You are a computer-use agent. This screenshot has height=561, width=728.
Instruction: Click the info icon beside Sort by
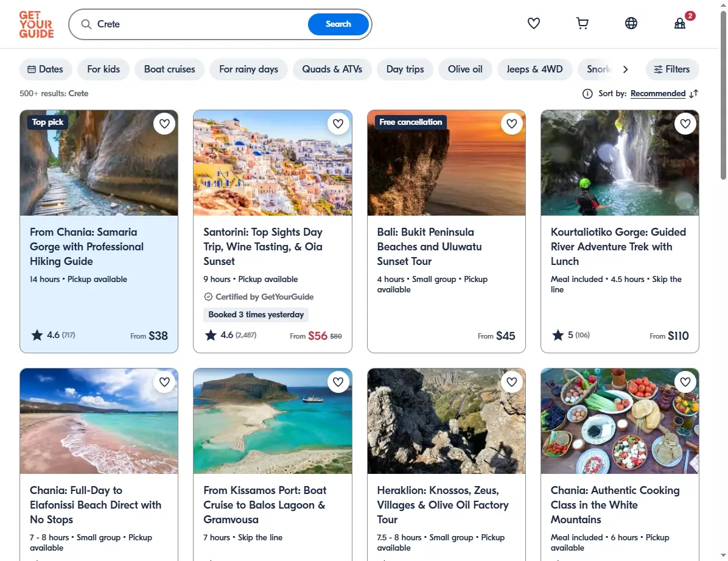(x=587, y=94)
